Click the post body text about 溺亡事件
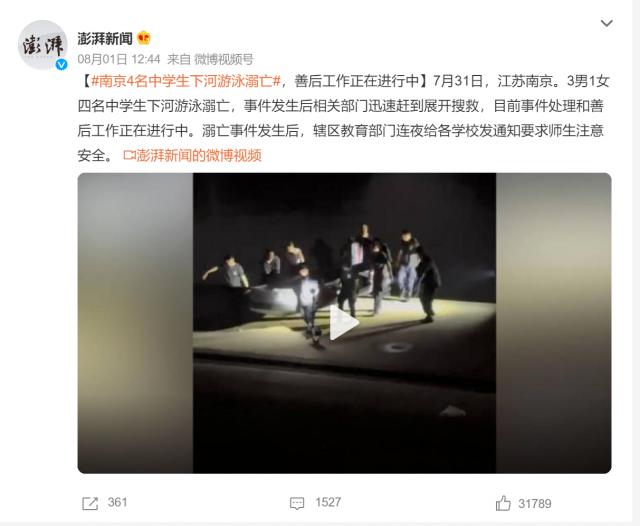Image resolution: width=640 pixels, height=526 pixels. tap(340, 131)
